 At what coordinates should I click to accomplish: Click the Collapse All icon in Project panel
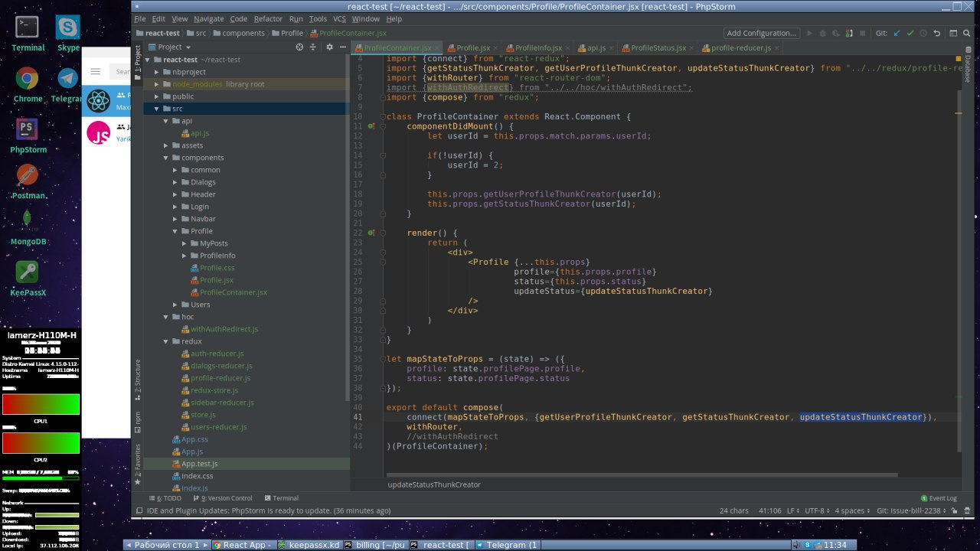pyautogui.click(x=312, y=47)
